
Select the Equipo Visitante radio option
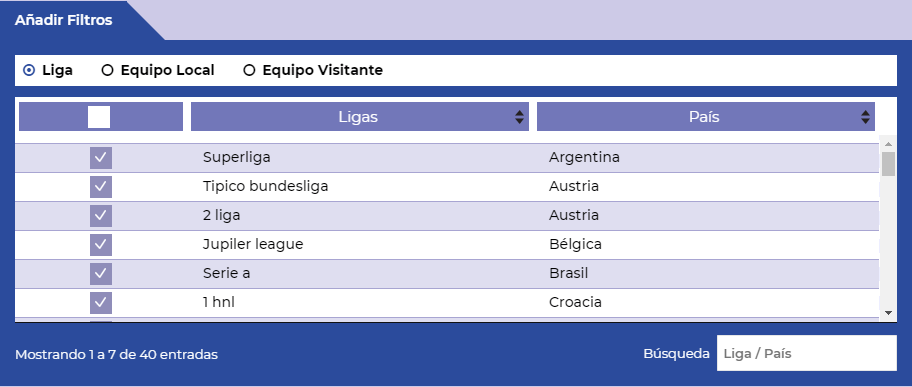click(249, 70)
